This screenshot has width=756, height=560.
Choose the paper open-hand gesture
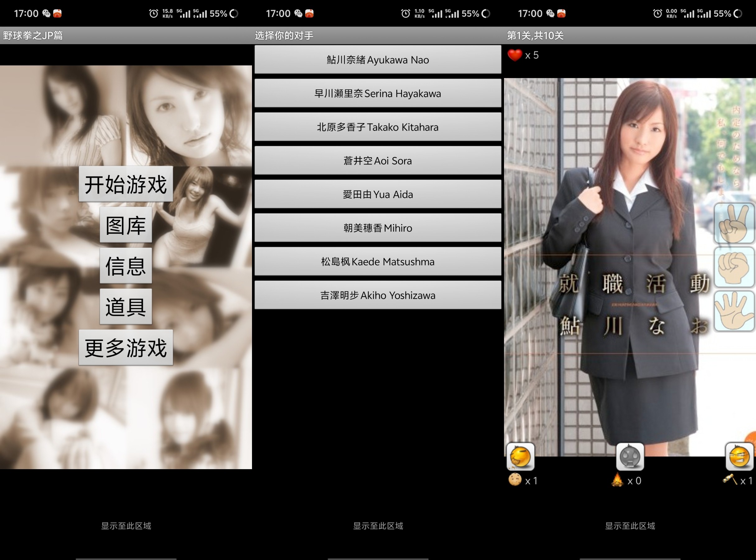(x=734, y=311)
